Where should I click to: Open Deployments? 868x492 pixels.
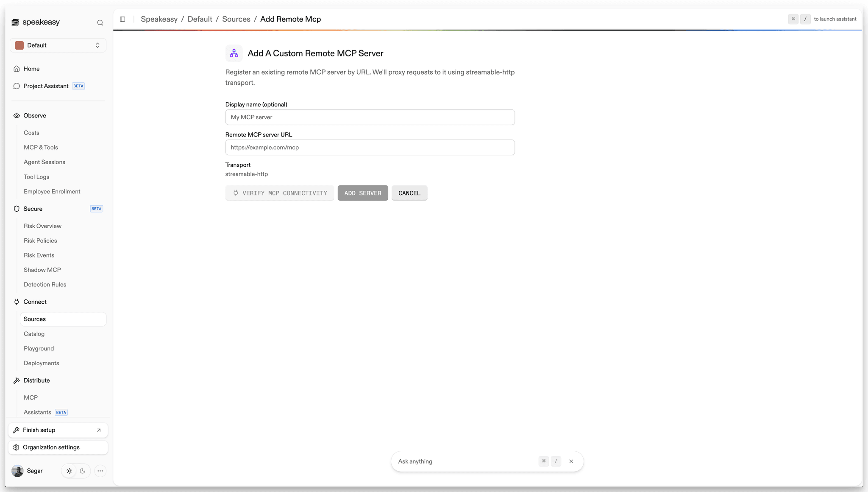pos(42,363)
